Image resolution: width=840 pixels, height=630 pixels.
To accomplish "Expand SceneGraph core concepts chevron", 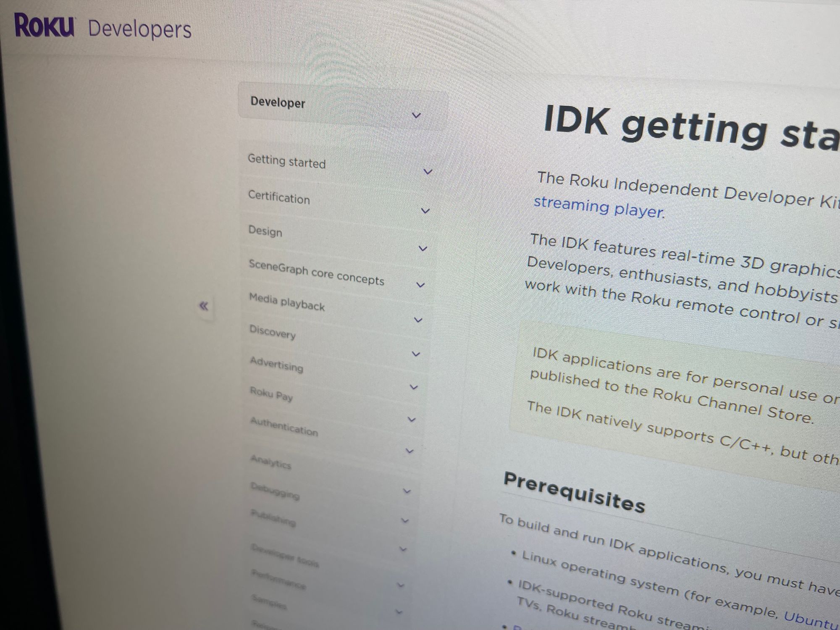I will [420, 285].
